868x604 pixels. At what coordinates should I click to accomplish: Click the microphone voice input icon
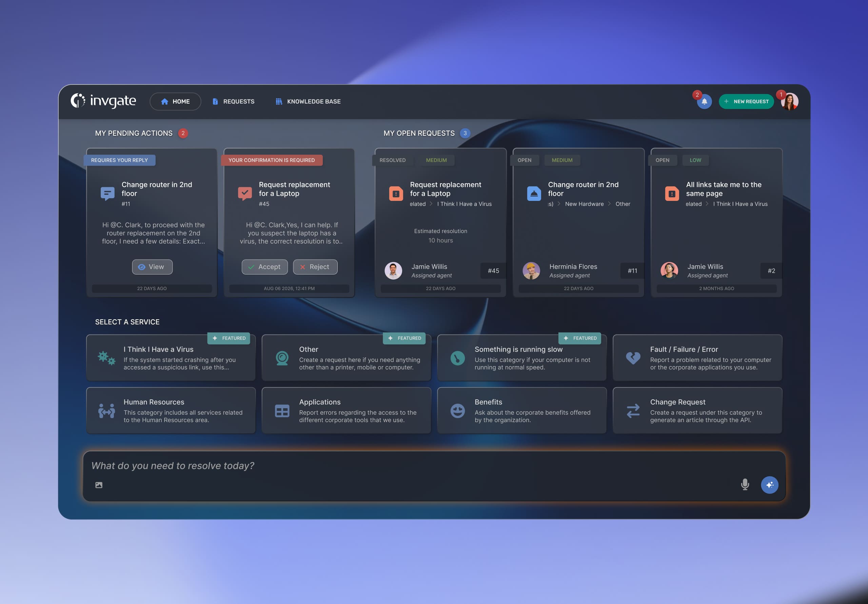coord(745,485)
